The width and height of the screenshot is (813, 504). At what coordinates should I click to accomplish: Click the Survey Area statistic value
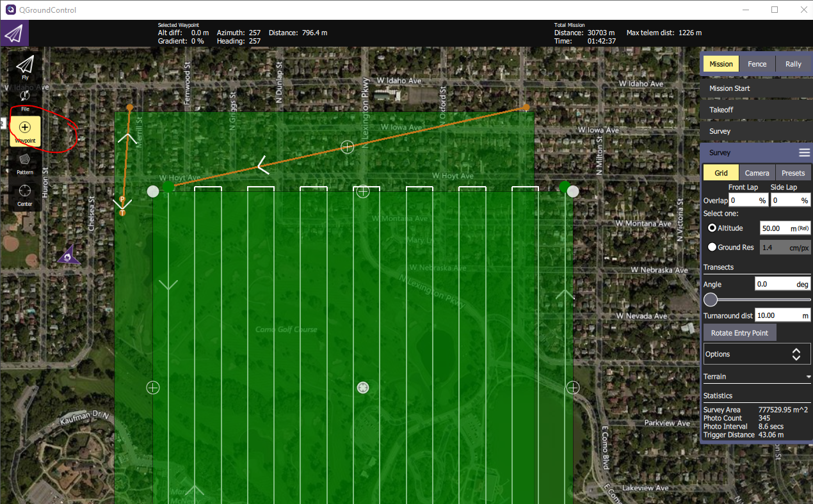point(783,410)
